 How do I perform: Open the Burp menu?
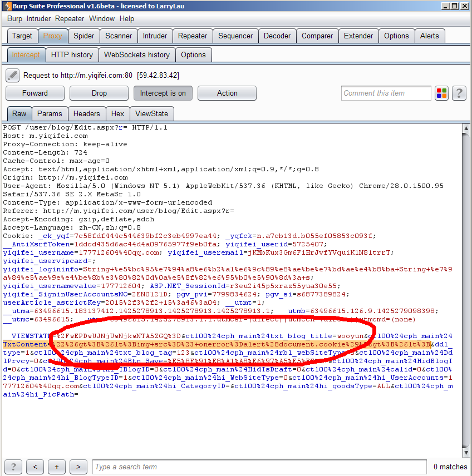coord(14,19)
